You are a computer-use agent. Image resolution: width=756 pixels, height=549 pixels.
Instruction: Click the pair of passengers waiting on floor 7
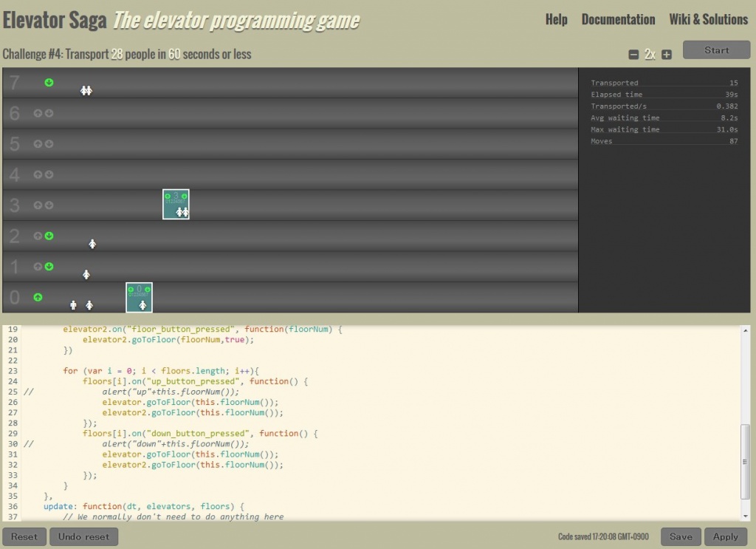86,90
